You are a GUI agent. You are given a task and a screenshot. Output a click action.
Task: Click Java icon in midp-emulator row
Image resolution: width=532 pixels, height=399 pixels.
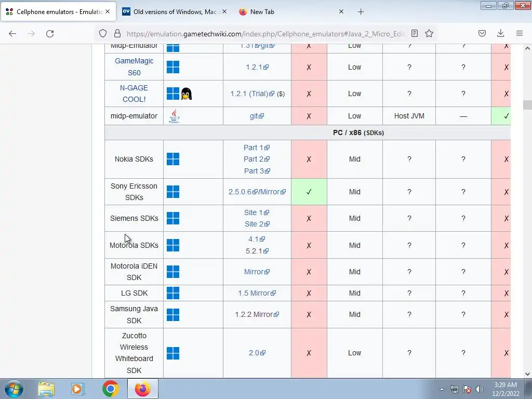click(174, 116)
